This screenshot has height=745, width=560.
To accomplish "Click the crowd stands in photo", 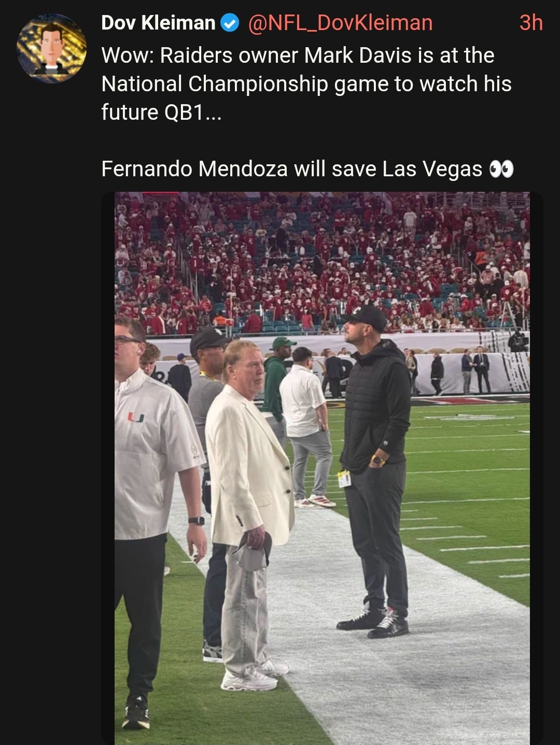I will point(322,262).
